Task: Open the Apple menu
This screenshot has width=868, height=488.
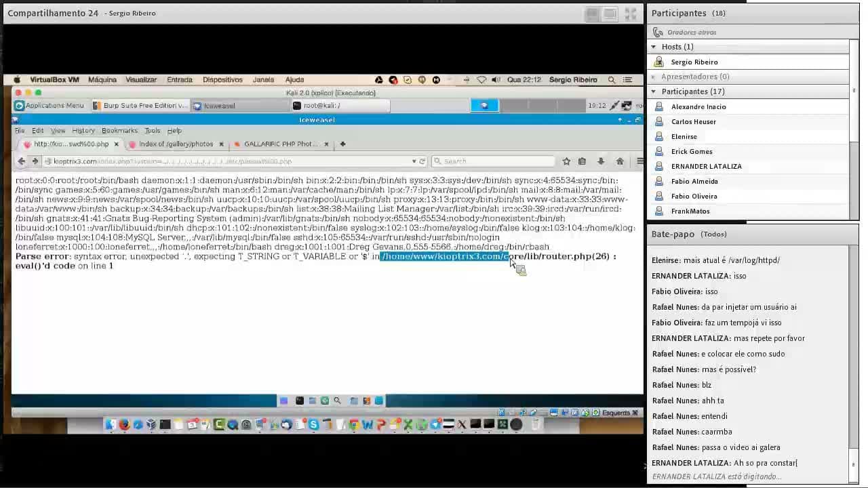Action: pos(16,79)
